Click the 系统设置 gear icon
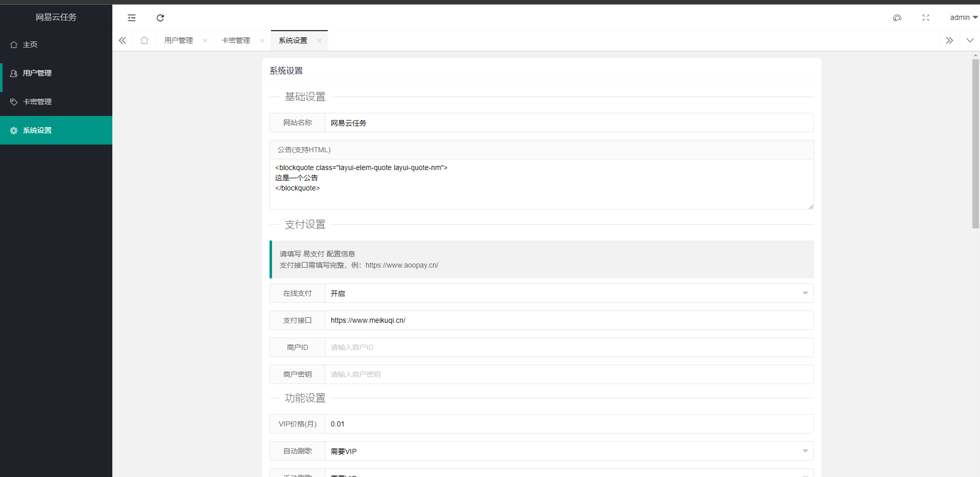This screenshot has width=980, height=477. click(13, 130)
